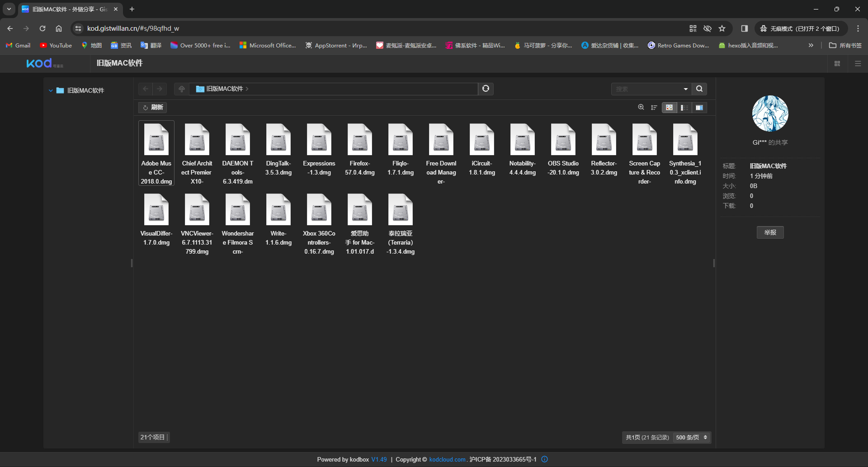Select the Fliqlo-1.7.1.dmg file
This screenshot has height=467, width=868.
pyautogui.click(x=401, y=149)
